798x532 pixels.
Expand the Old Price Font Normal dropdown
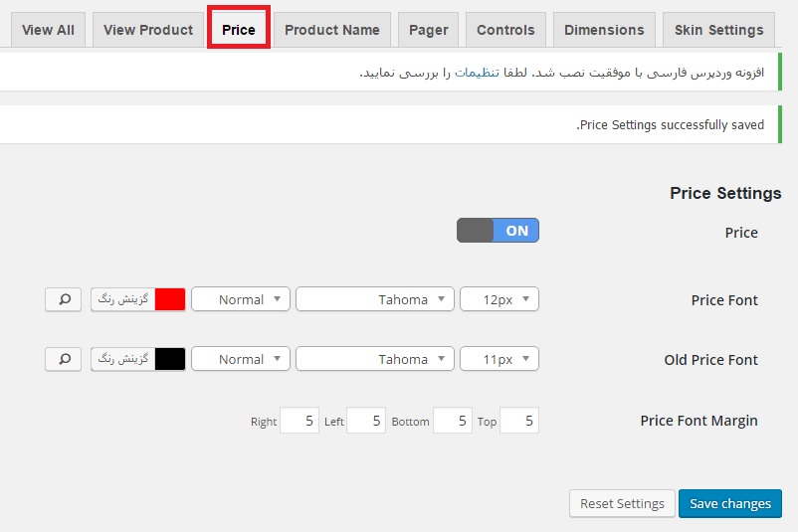click(241, 359)
